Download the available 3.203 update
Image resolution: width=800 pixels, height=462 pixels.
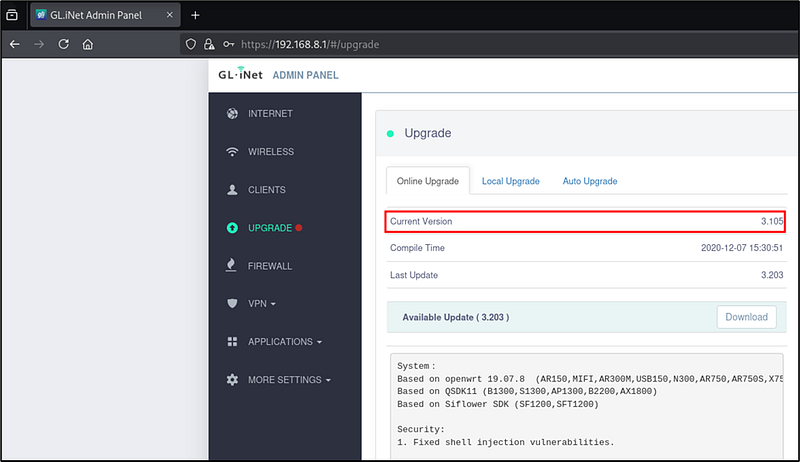click(746, 317)
